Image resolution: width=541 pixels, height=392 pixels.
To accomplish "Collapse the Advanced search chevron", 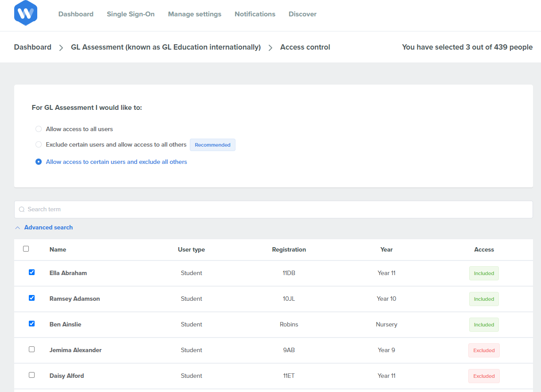I will coord(18,228).
